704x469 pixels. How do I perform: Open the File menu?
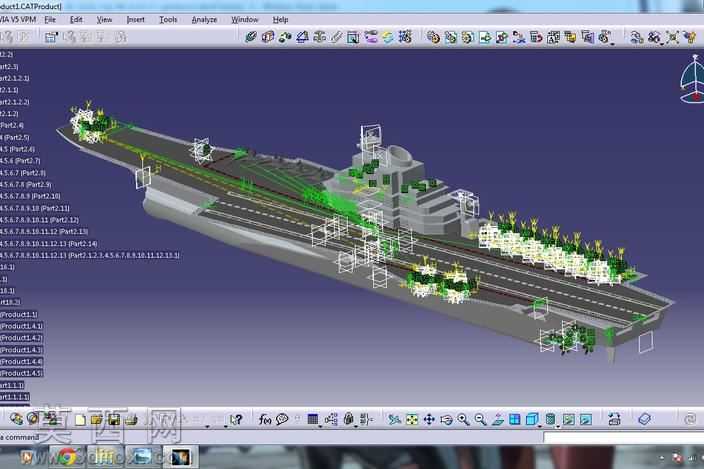[50, 20]
